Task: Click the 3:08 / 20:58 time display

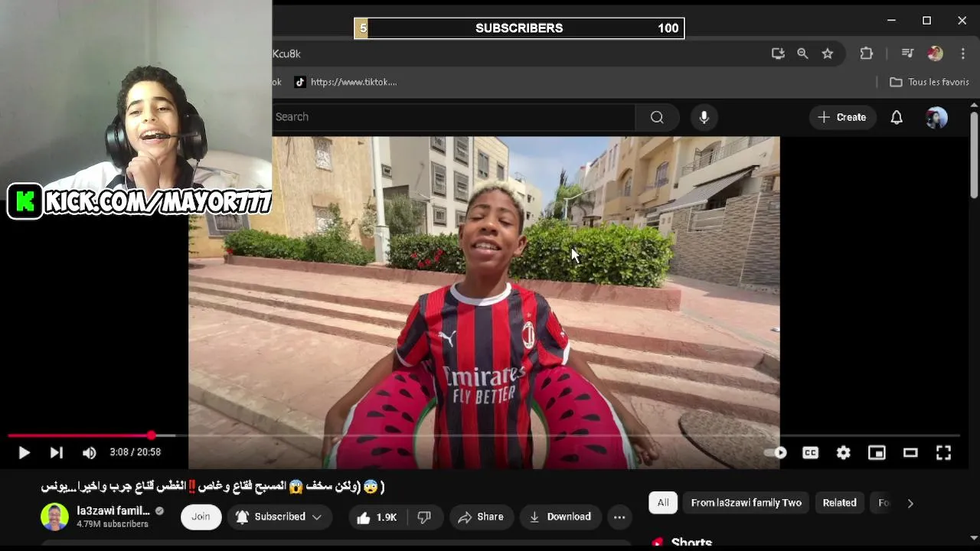Action: (135, 452)
